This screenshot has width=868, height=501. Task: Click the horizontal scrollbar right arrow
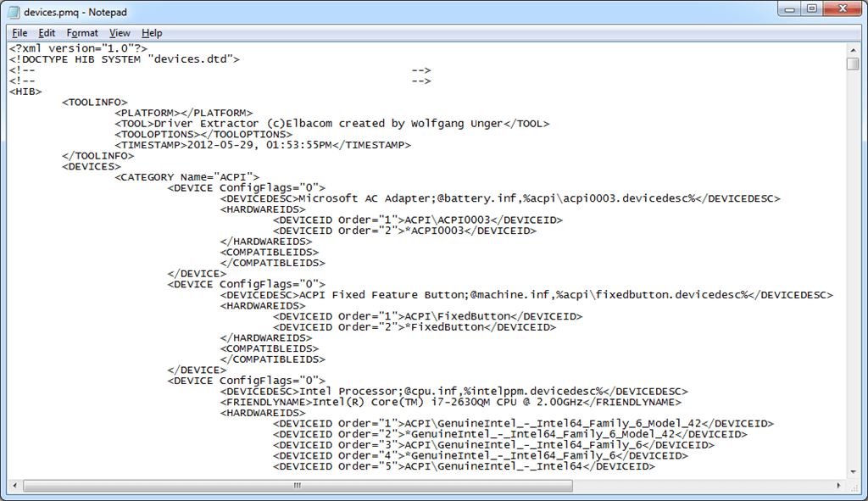coord(838,486)
